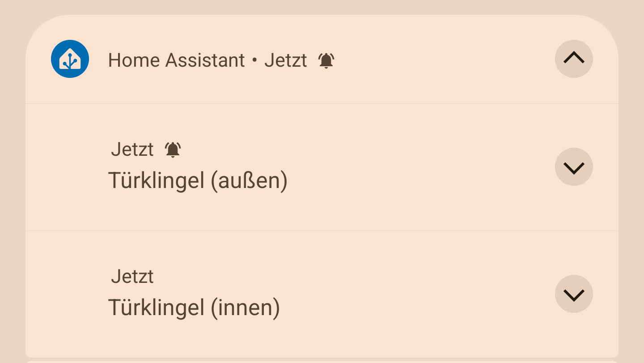Image resolution: width=644 pixels, height=363 pixels.
Task: Open the Türklingel (außen) notification title
Action: [198, 180]
